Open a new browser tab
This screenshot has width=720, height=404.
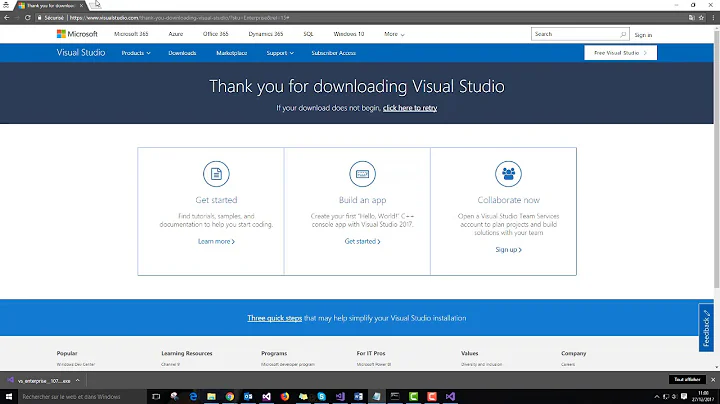[96, 6]
